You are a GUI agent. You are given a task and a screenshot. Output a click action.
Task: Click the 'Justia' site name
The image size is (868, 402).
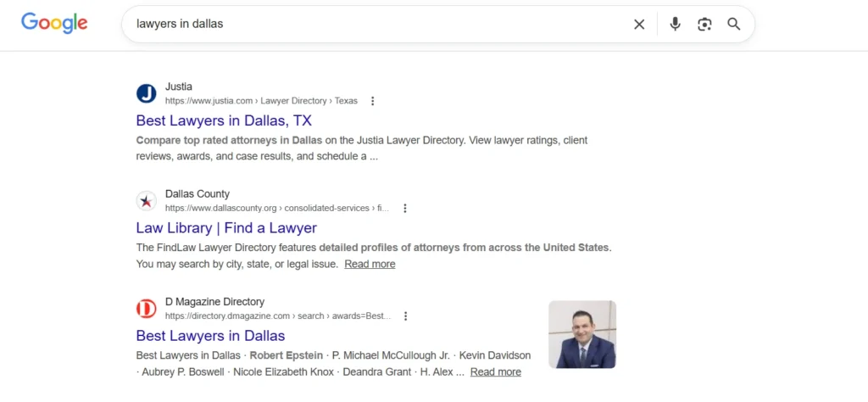(179, 87)
